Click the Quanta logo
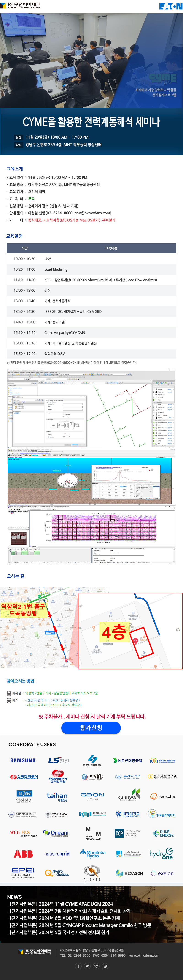This screenshot has width=183, height=980. point(92,873)
